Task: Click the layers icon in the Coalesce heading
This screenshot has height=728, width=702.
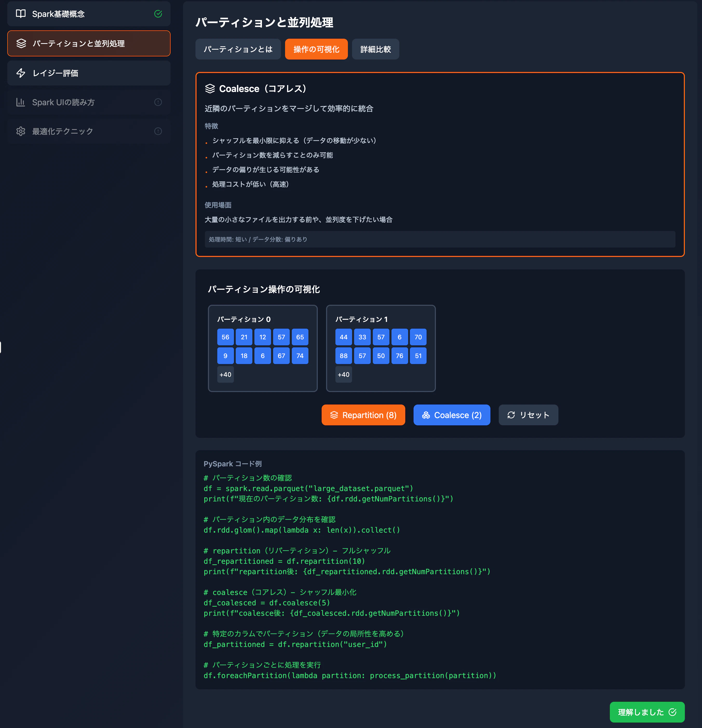Action: pyautogui.click(x=210, y=89)
